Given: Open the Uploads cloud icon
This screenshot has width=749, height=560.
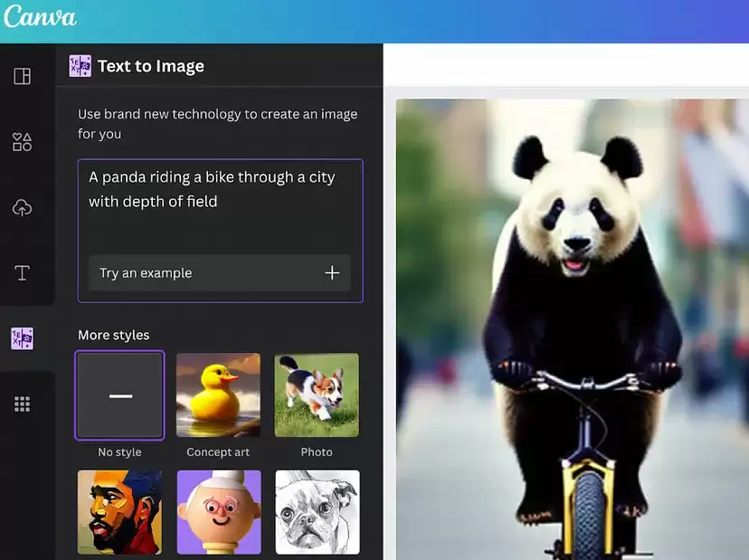Looking at the screenshot, I should click(x=22, y=208).
